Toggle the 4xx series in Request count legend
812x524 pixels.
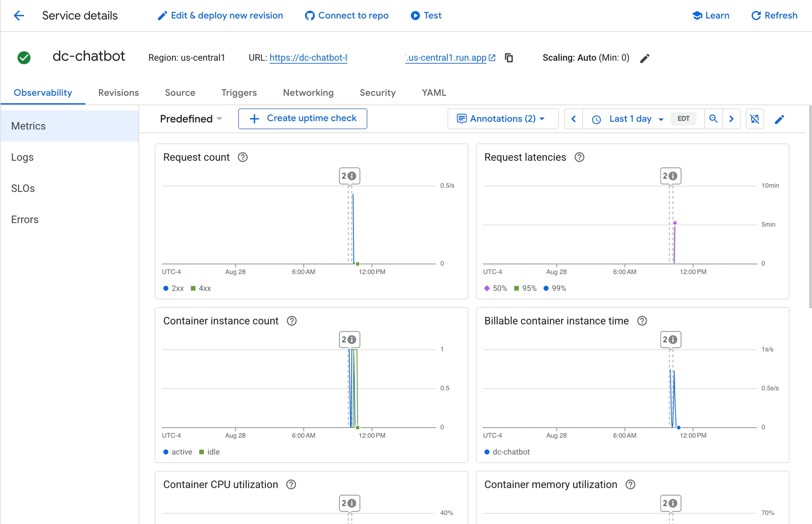pyautogui.click(x=201, y=288)
